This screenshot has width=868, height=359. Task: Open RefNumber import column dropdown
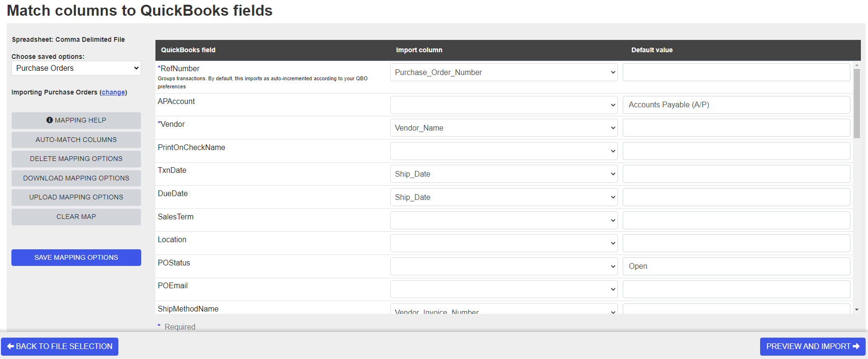pos(504,72)
